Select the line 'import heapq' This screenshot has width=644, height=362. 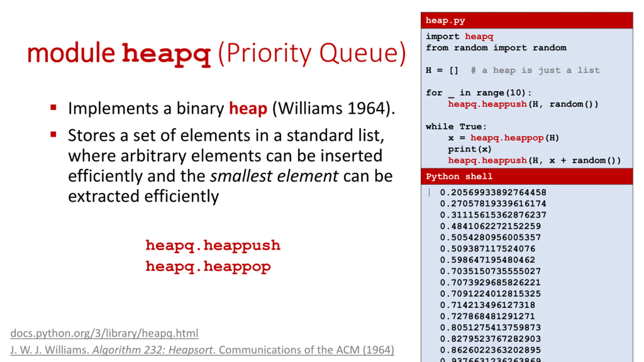460,37
